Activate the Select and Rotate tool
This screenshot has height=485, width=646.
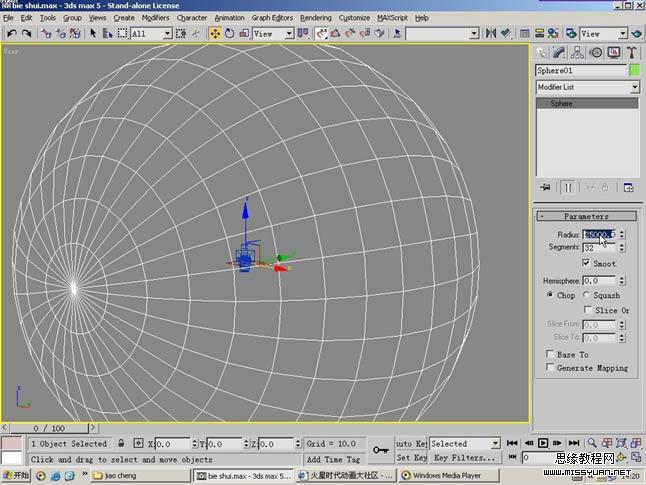(x=229, y=33)
